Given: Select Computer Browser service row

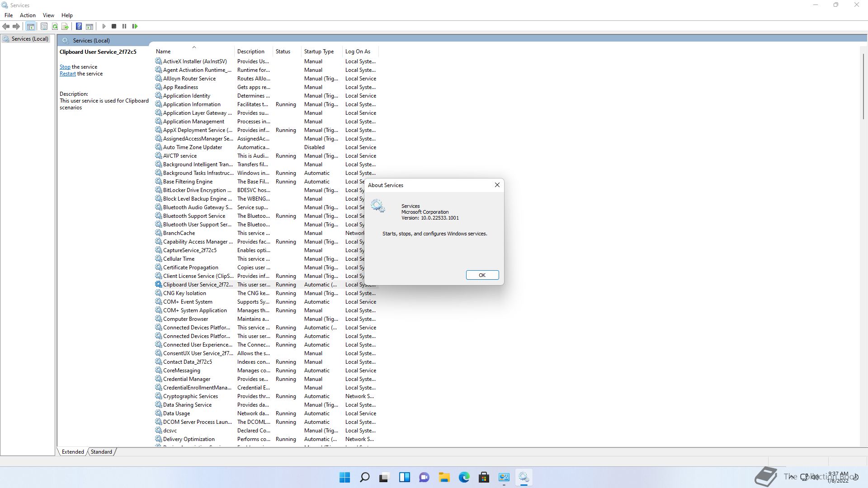Looking at the screenshot, I should 266,319.
